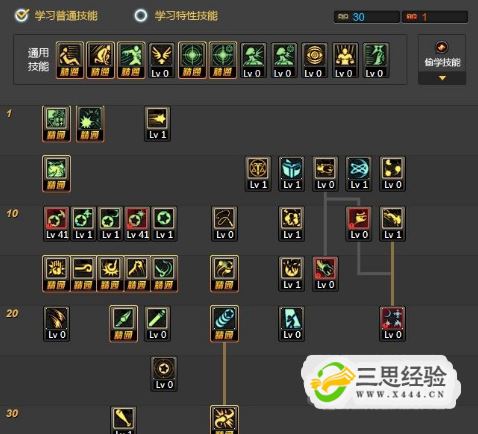
Task: Click the cyan helmet skill icon
Action: 291,174
